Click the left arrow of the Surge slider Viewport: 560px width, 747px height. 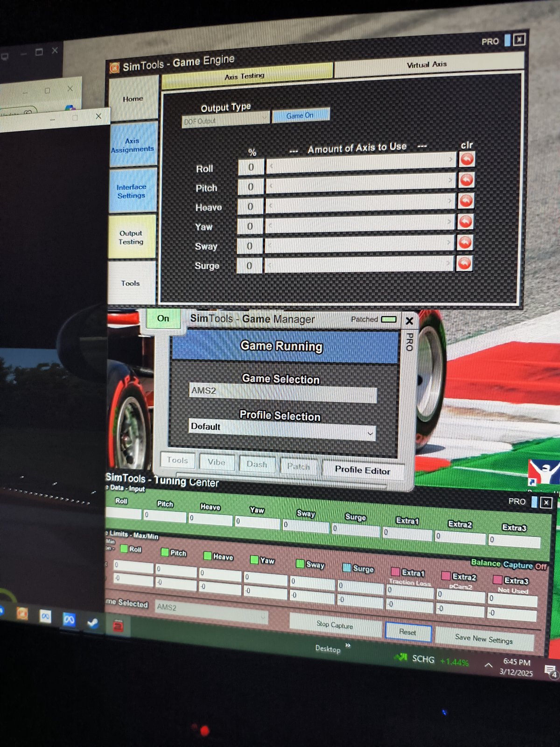269,265
